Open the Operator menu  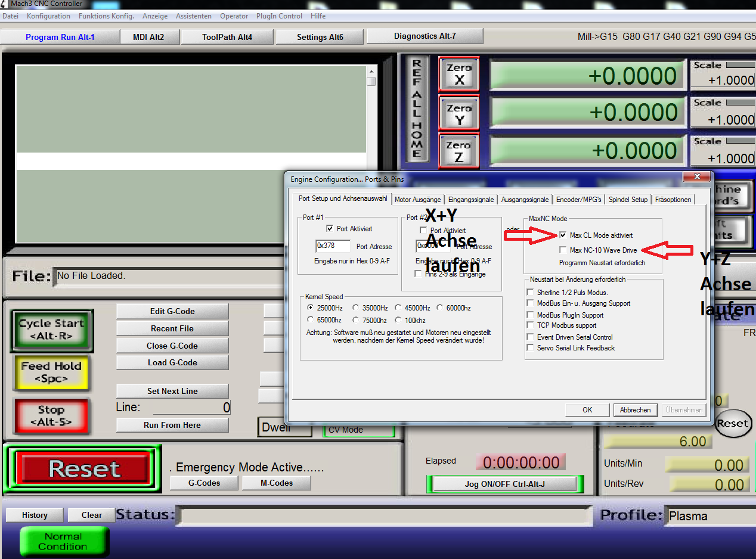pos(234,16)
